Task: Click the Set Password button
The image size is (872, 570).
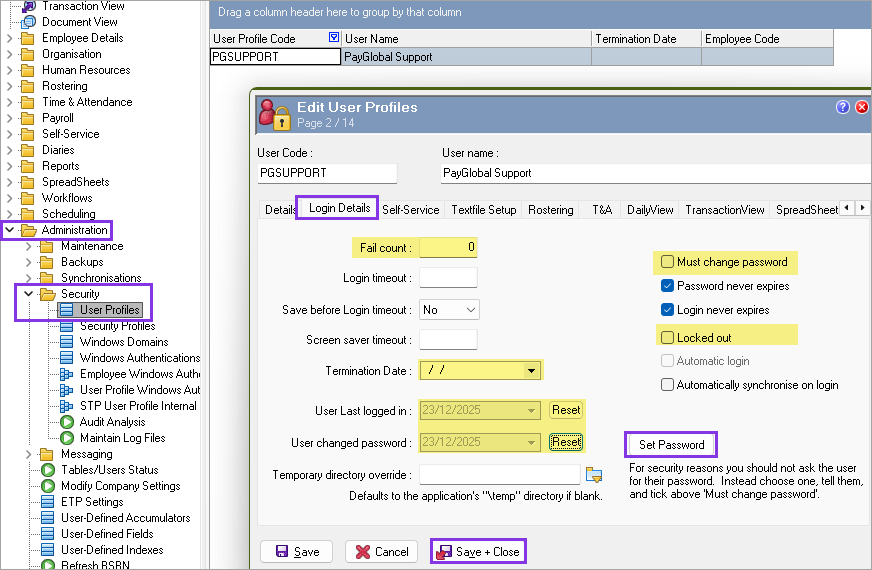Action: coord(672,444)
